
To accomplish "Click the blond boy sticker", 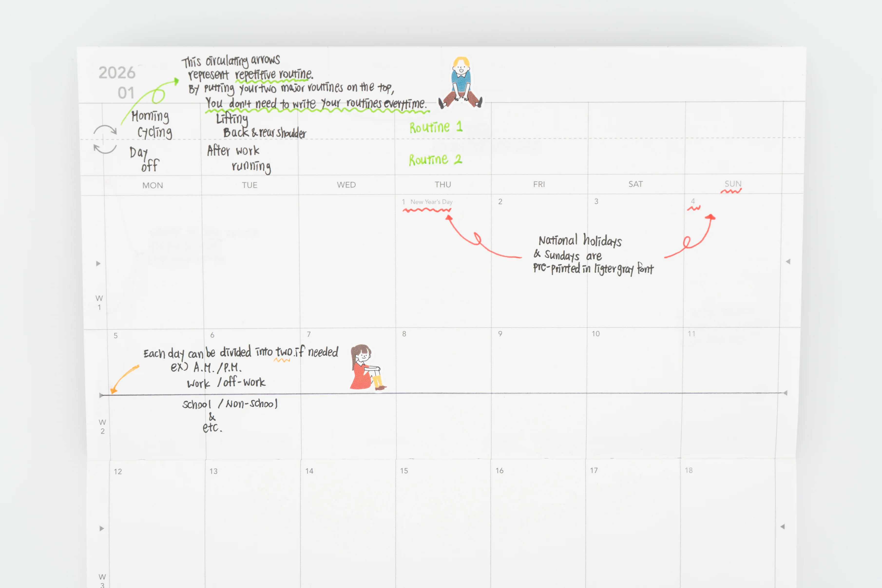I will click(461, 83).
